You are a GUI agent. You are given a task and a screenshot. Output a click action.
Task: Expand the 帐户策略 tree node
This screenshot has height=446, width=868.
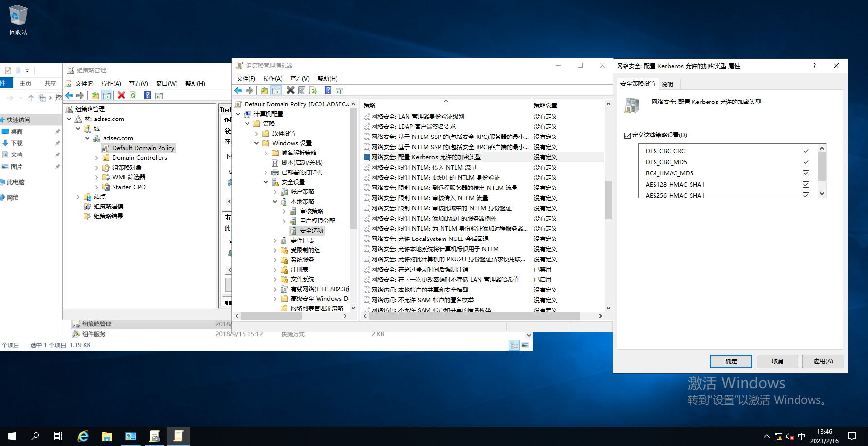275,192
